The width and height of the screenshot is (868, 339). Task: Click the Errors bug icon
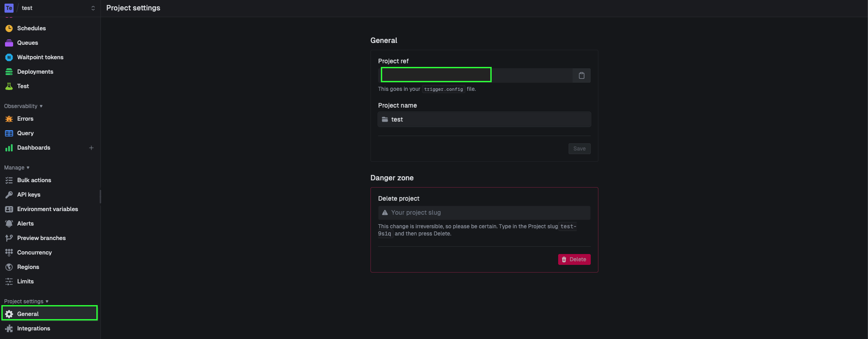click(x=9, y=119)
